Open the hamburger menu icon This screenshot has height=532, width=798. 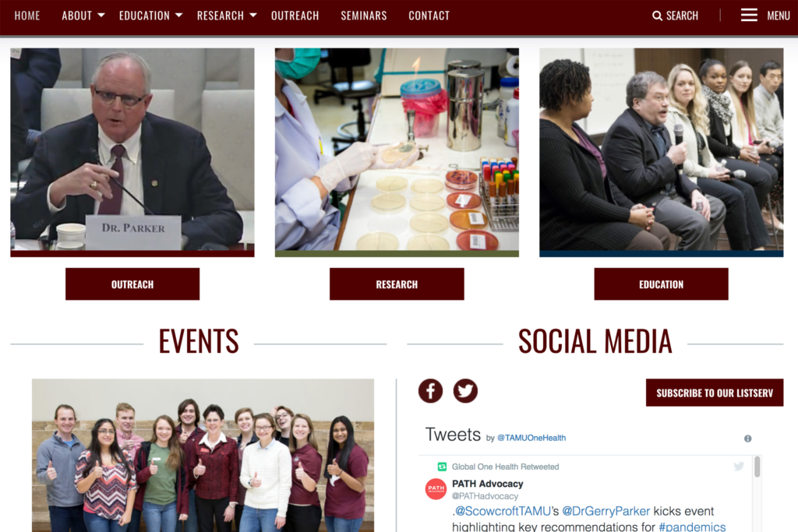click(x=749, y=16)
